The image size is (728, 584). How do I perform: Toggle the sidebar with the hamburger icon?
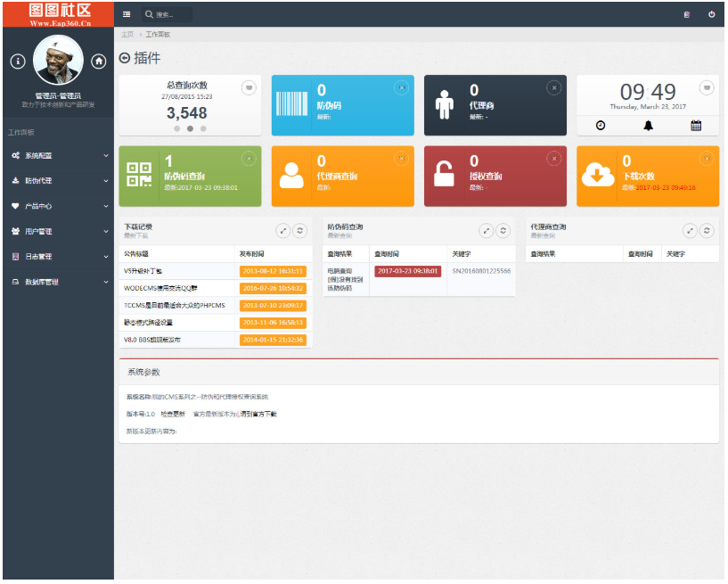(x=127, y=14)
